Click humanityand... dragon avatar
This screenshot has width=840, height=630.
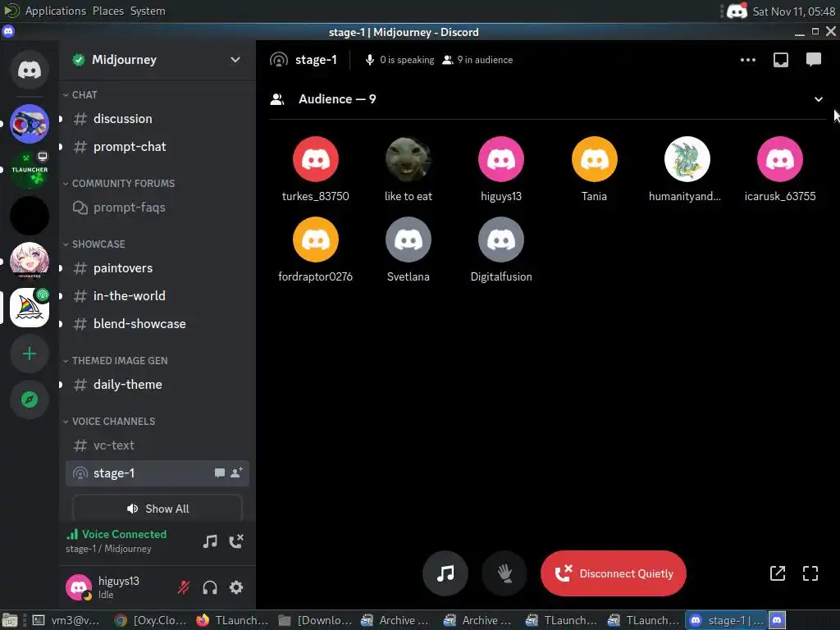pos(687,159)
